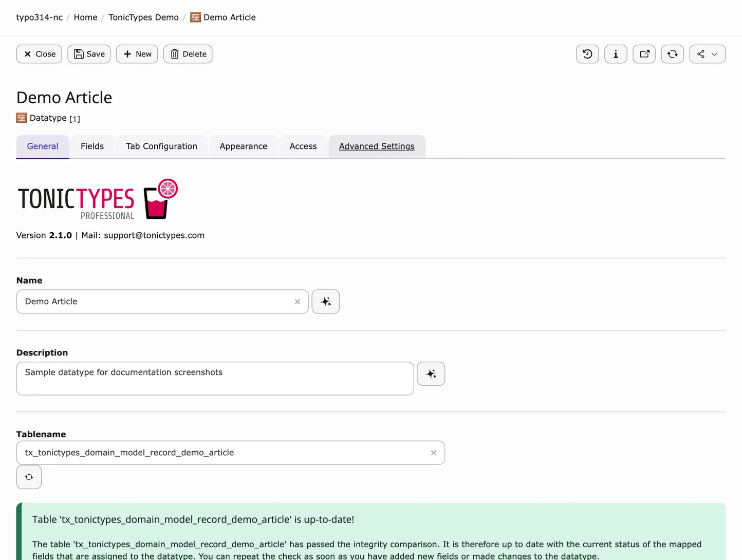Viewport: 742px width, 560px height.
Task: Go to Home in the breadcrumb
Action: click(x=85, y=17)
